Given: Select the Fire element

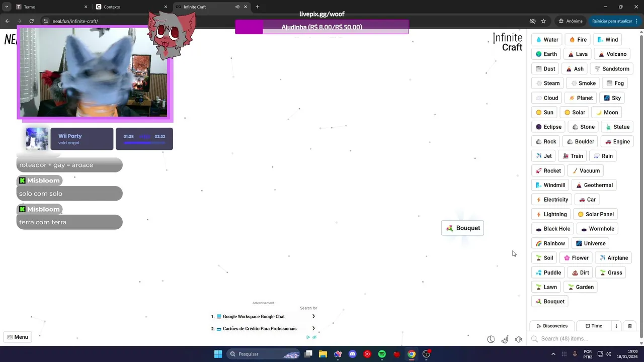Looking at the screenshot, I should point(578,40).
